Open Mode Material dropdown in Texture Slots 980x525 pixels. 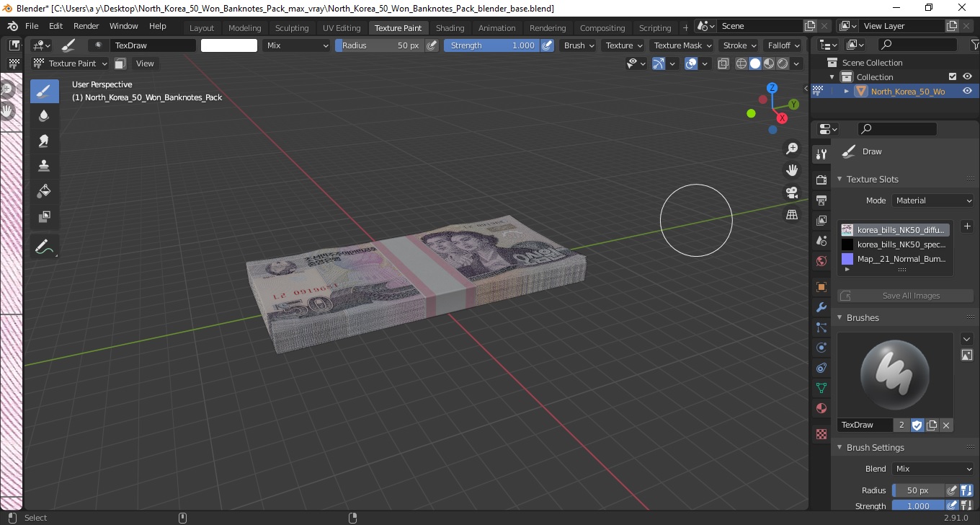(933, 200)
